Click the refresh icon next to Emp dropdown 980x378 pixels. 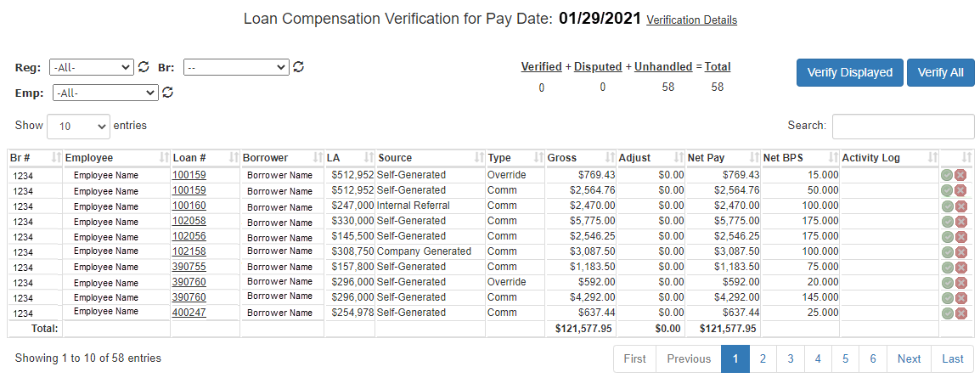168,93
